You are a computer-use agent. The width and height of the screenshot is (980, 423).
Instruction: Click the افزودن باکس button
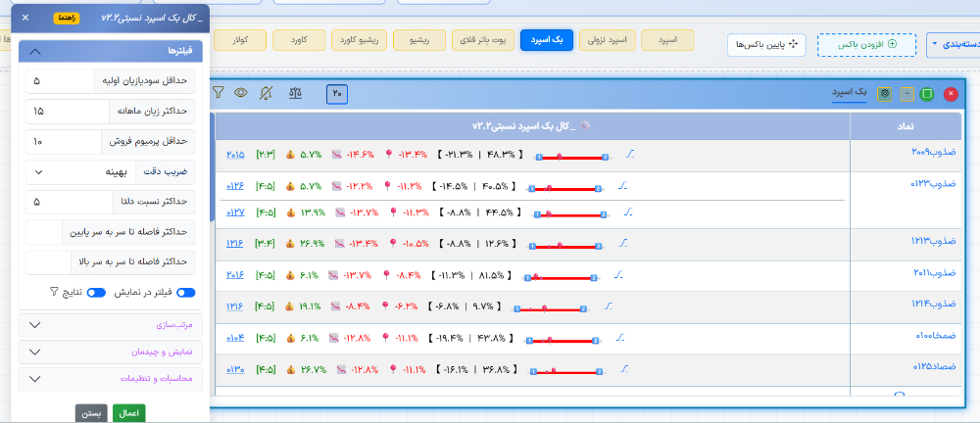[867, 45]
